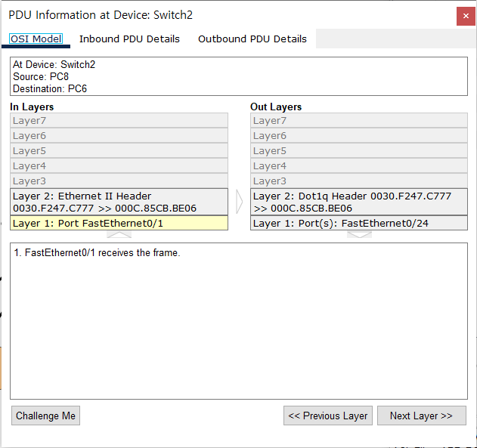
Task: Open the Outbound PDU Details tab
Action: coord(252,39)
